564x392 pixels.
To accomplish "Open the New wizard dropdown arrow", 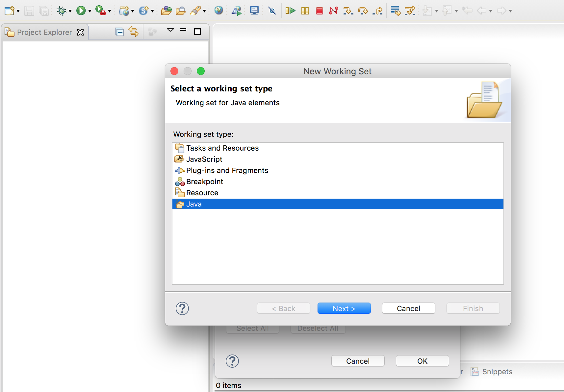I will pyautogui.click(x=18, y=11).
